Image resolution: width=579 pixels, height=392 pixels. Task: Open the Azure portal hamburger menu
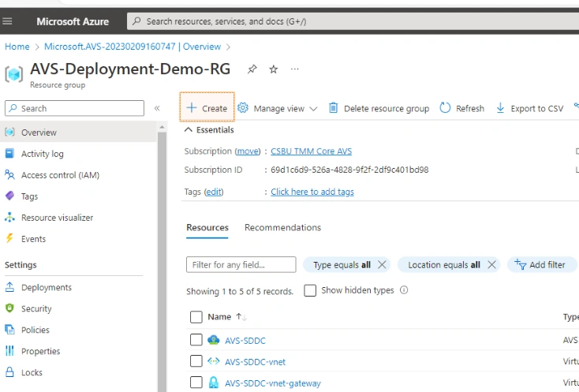coord(7,21)
